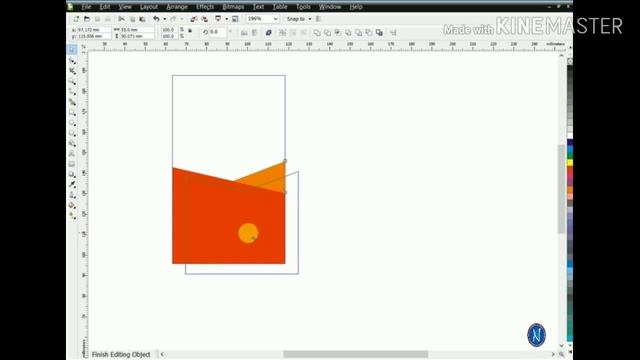Select the Zoom tool in the toolbox
Screen dimensions: 640x360
coord(72,81)
